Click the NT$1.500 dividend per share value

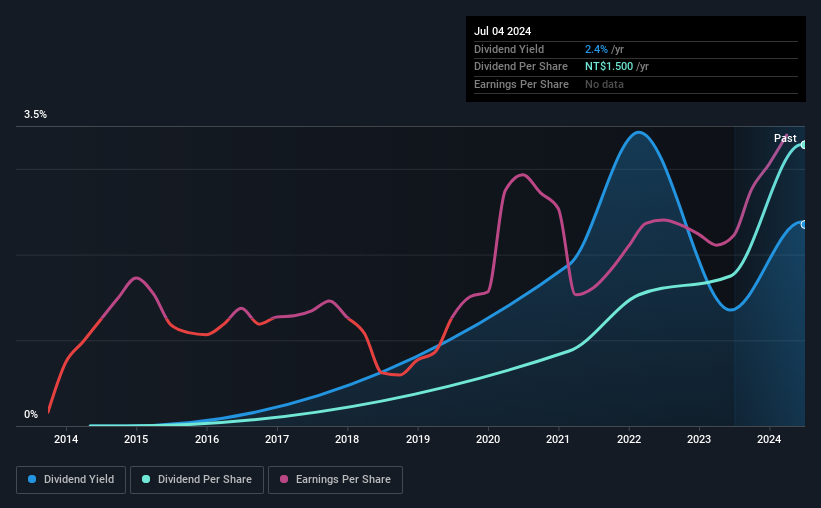point(609,67)
